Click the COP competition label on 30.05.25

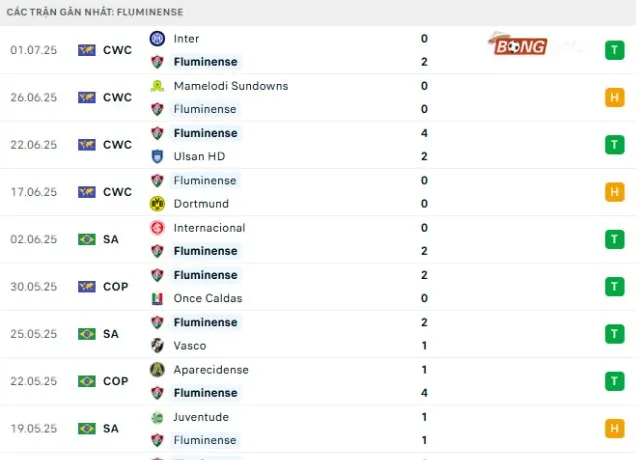[x=114, y=286]
